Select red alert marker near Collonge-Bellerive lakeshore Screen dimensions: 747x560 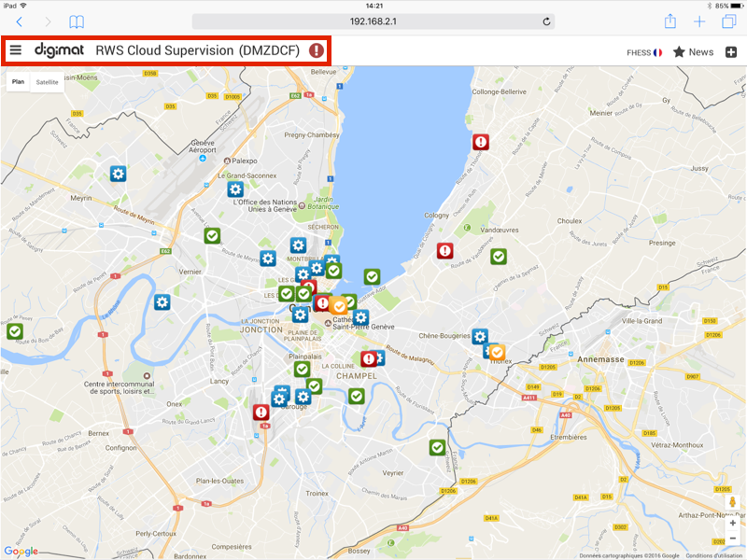pyautogui.click(x=481, y=142)
